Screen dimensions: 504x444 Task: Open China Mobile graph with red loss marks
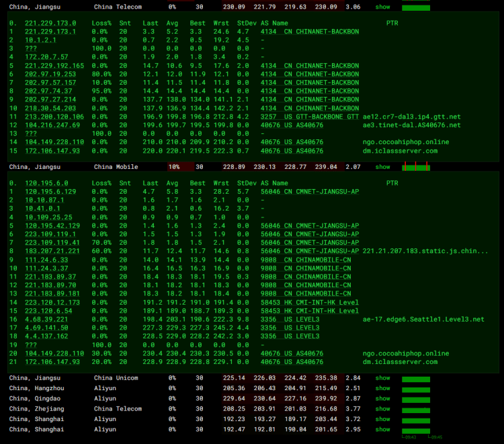[x=415, y=167]
